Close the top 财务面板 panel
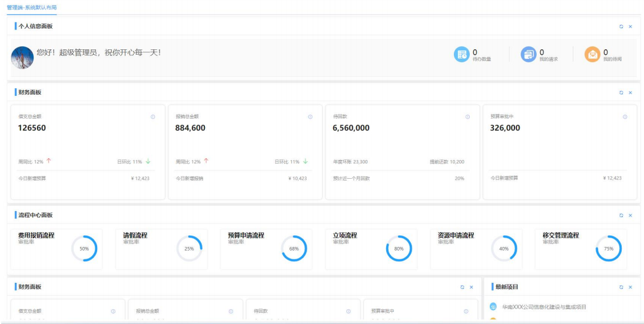 coord(630,92)
